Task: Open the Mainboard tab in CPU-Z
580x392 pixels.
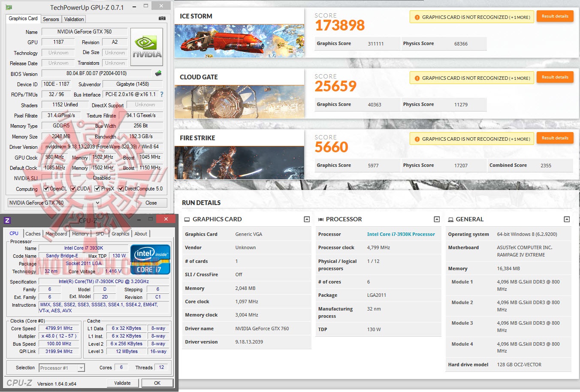Action: (x=56, y=234)
